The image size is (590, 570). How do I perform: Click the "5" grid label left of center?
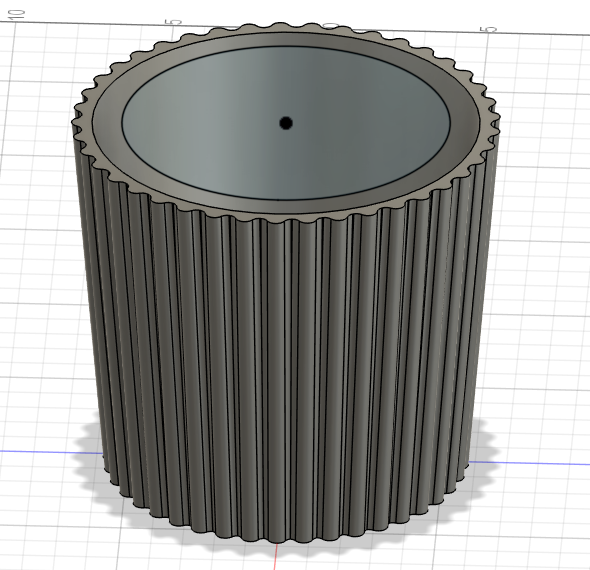[174, 22]
